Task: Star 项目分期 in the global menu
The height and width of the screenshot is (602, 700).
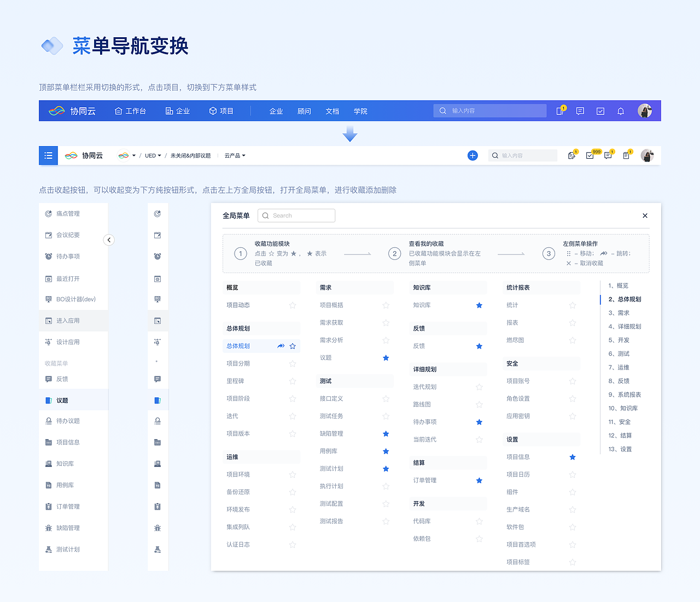Action: click(x=293, y=363)
